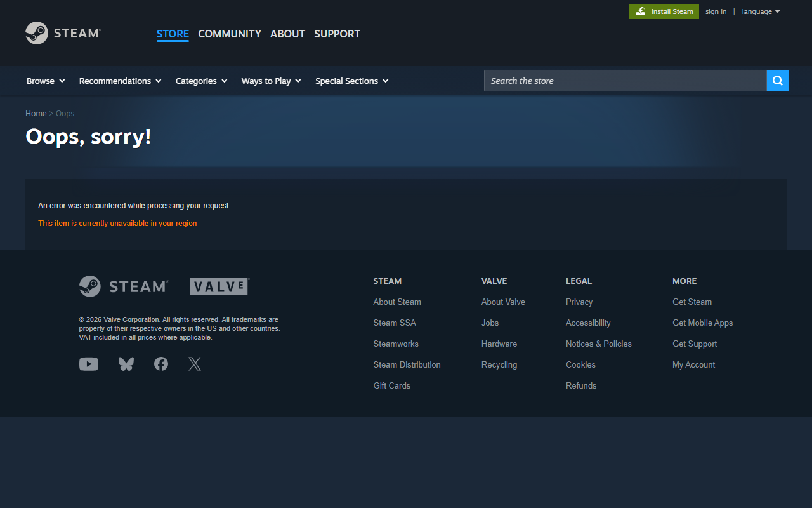The image size is (812, 508).
Task: Click the 'Oops' breadcrumb text
Action: coord(65,114)
